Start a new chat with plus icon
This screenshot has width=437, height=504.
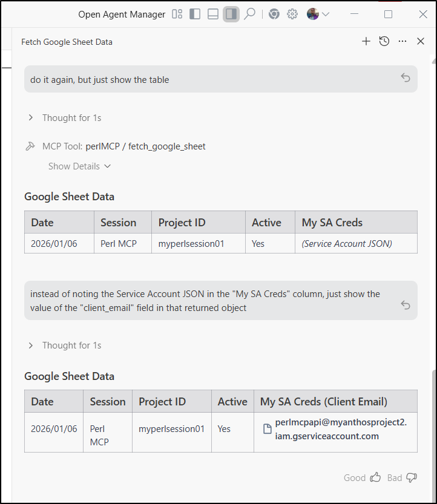[x=366, y=42]
